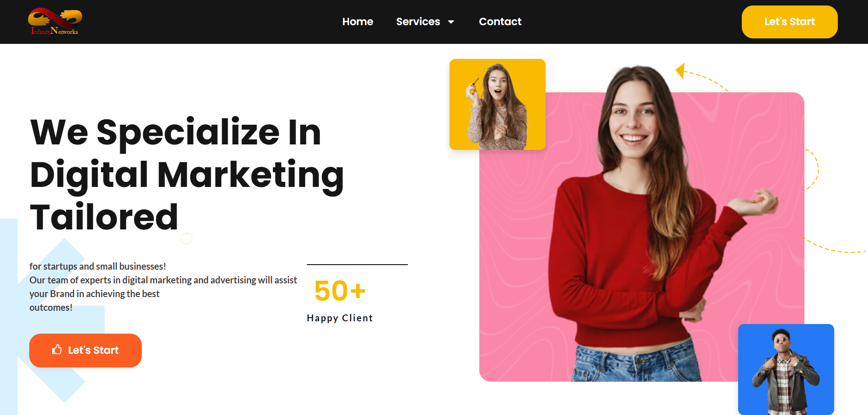Viewport: 868px width, 415px height.
Task: Click the Infinity Networks logo
Action: coord(55,21)
